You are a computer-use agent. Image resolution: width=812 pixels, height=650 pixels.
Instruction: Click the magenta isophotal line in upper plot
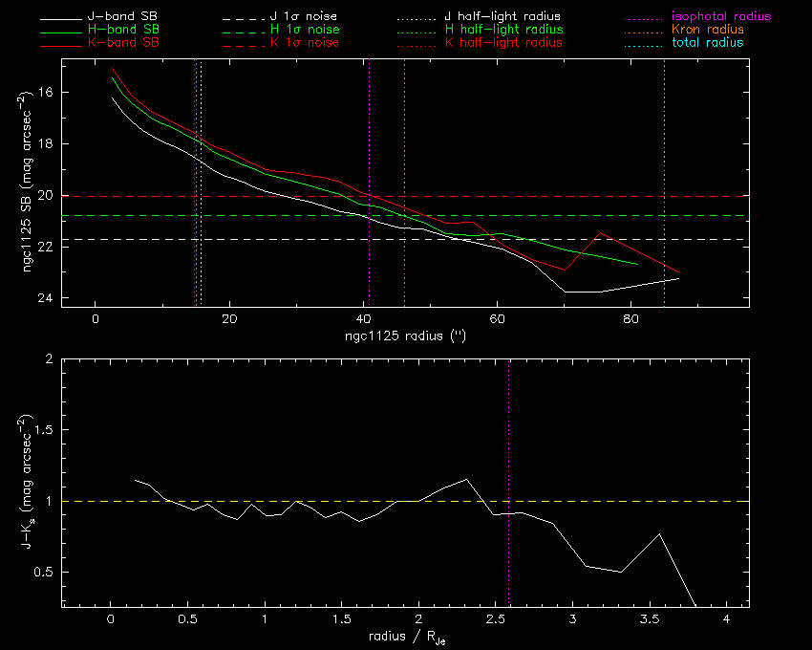(x=370, y=183)
